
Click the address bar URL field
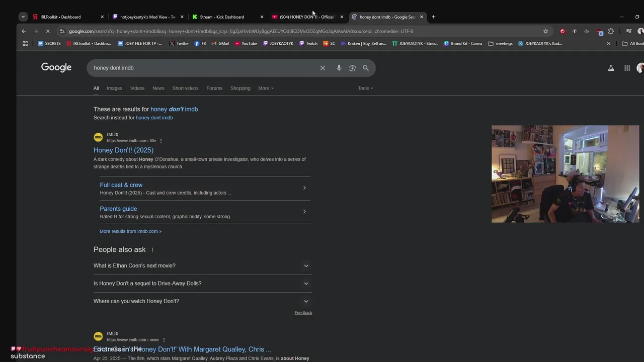pos(302,31)
